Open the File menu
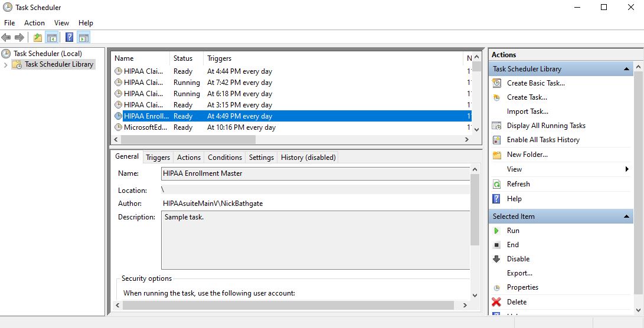 (9, 23)
